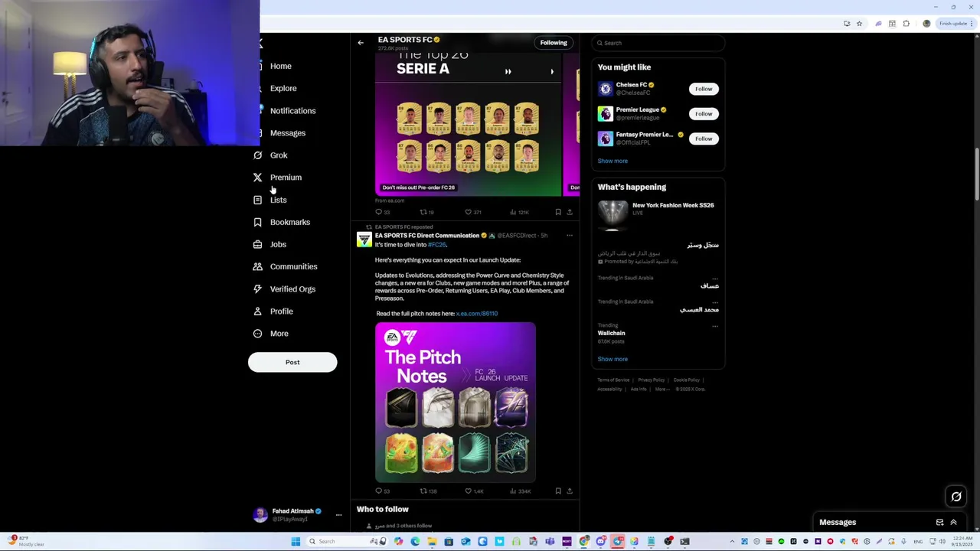Open Chrome profile avatar
The height and width of the screenshot is (551, 980).
pyautogui.click(x=926, y=24)
